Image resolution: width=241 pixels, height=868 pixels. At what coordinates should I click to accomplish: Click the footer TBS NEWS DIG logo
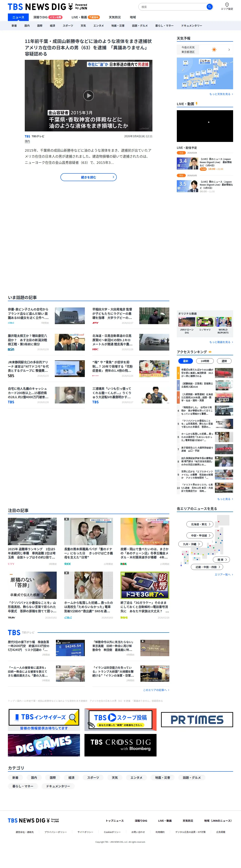pyautogui.click(x=33, y=821)
